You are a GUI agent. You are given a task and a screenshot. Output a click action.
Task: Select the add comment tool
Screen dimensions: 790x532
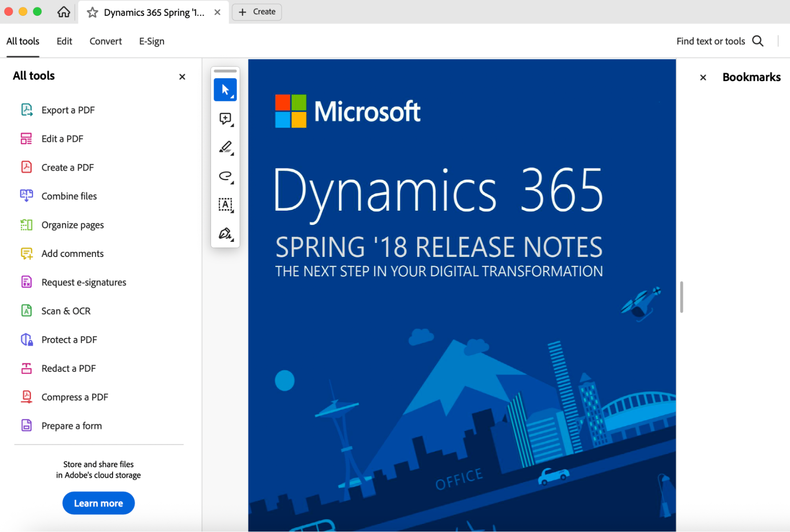225,119
